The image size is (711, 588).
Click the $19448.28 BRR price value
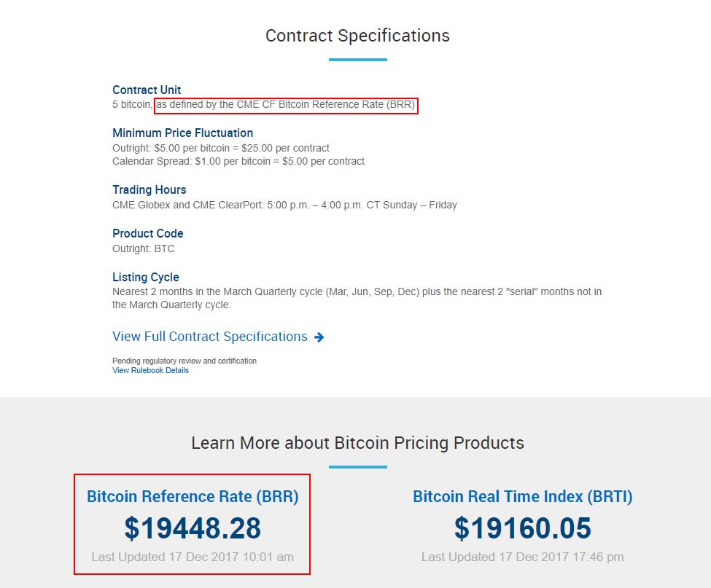(x=193, y=528)
